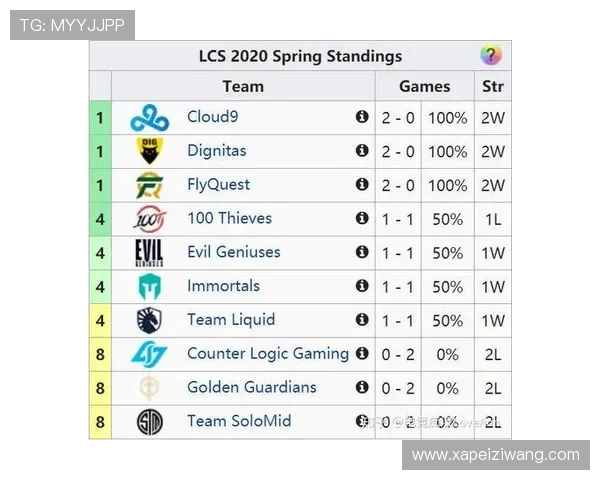
Task: Show info icon for Dignitas
Action: click(362, 151)
